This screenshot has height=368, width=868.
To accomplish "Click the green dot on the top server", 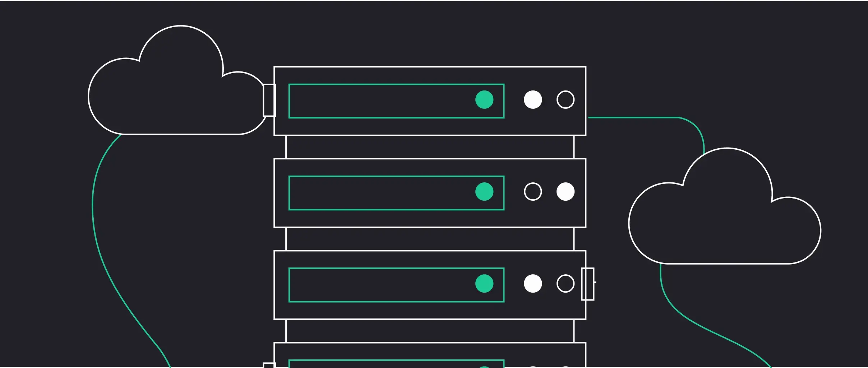I will (x=484, y=100).
